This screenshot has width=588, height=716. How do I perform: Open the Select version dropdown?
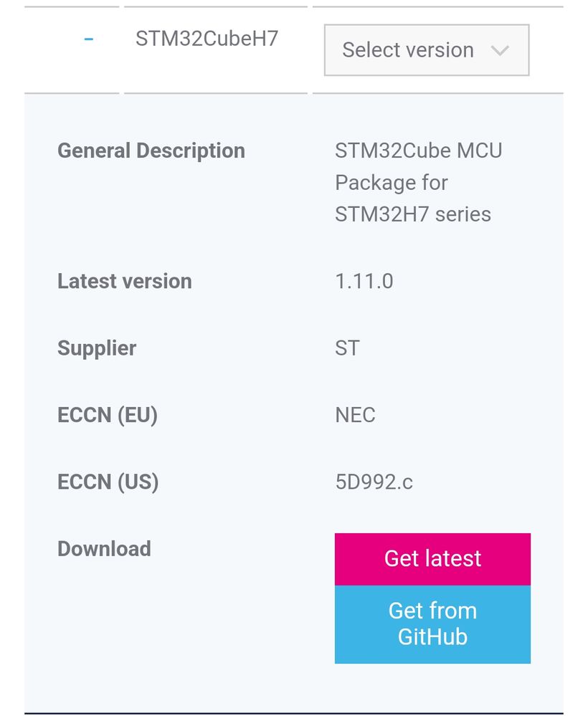point(427,50)
